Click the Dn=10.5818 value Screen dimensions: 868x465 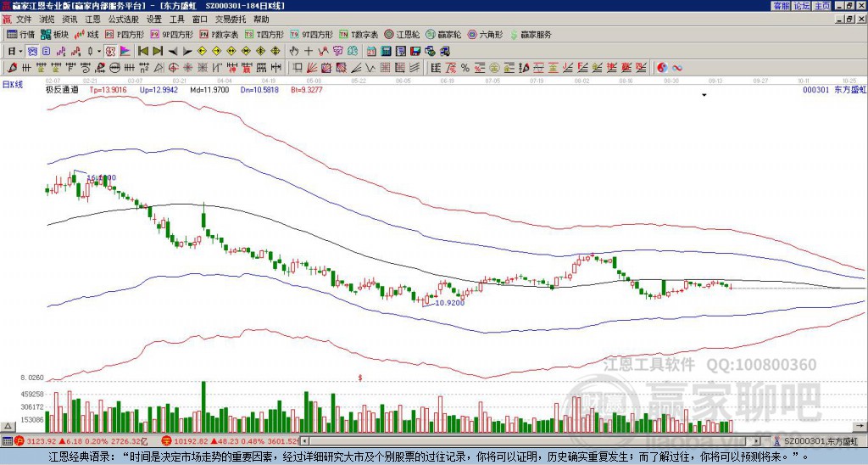click(259, 90)
